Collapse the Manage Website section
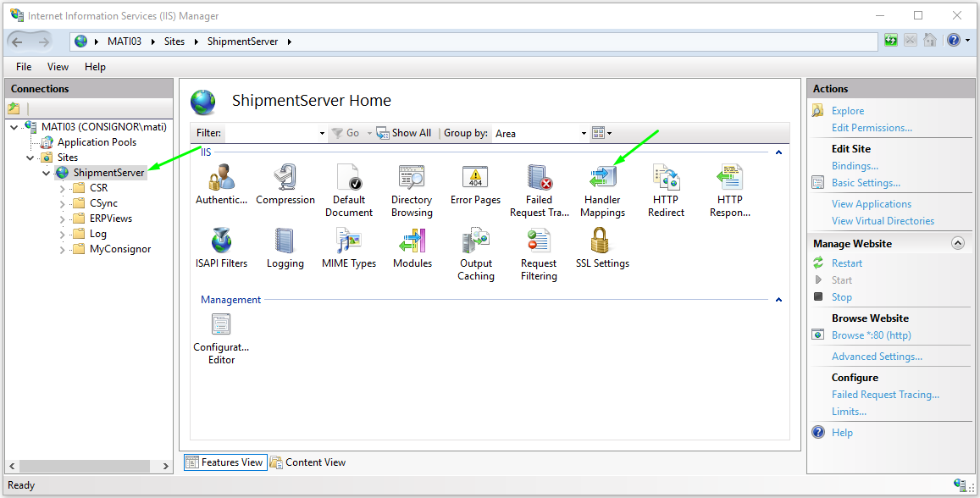Screen dimensions: 980x498 (958, 242)
